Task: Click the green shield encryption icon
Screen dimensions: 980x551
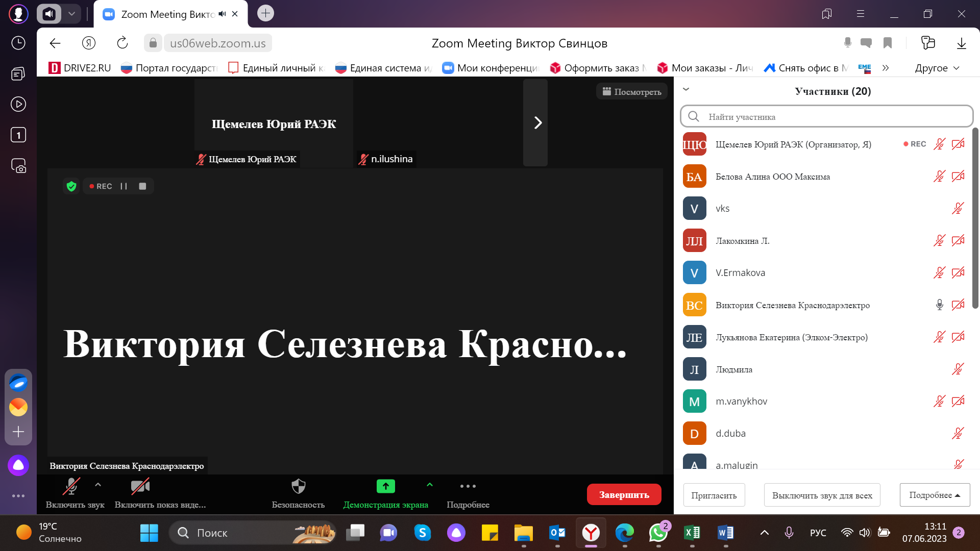Action: point(71,186)
